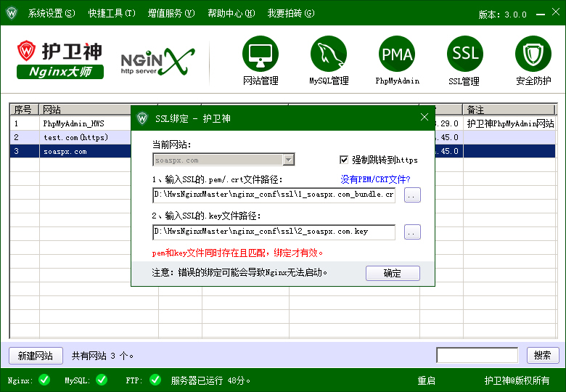The image size is (566, 392).
Task: Click the 备注 column header
Action: click(509, 110)
